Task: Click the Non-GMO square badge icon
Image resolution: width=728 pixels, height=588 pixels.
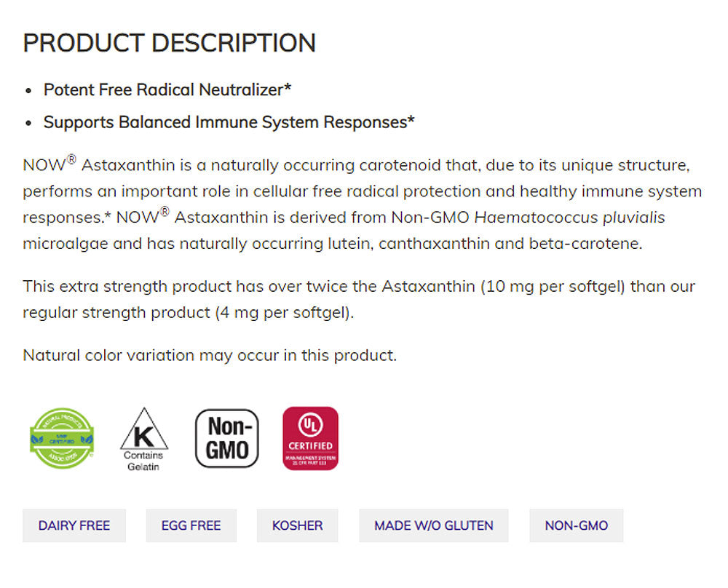Action: point(226,437)
